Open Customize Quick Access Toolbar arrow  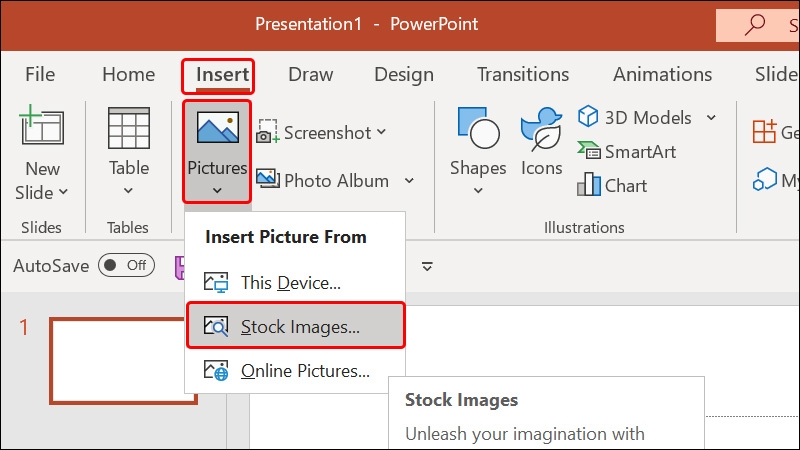427,266
